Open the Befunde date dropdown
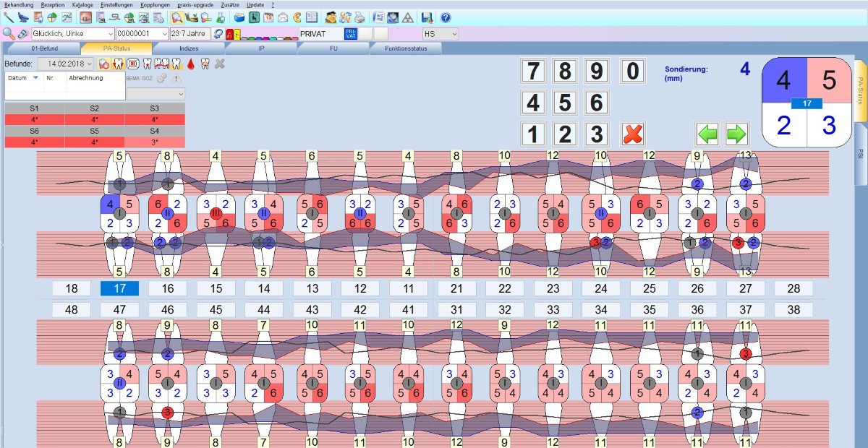The width and height of the screenshot is (868, 448). pos(90,64)
